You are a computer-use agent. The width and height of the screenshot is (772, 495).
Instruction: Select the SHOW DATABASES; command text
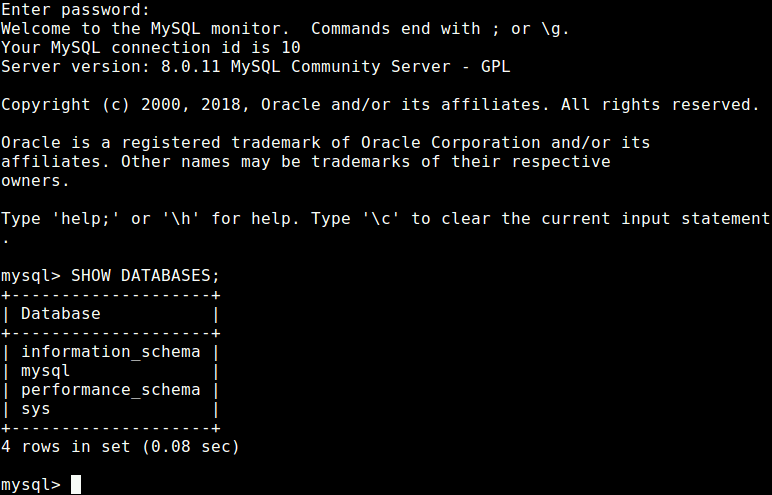tap(145, 275)
